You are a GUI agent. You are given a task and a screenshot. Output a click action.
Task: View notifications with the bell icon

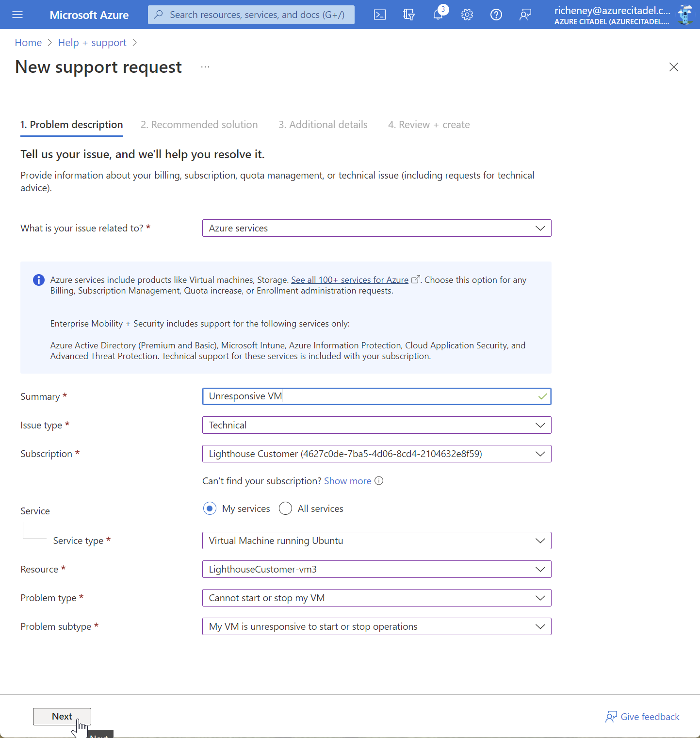438,15
